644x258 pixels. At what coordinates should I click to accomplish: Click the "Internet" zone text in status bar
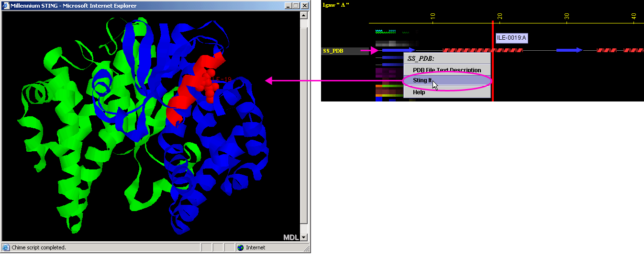[255, 247]
